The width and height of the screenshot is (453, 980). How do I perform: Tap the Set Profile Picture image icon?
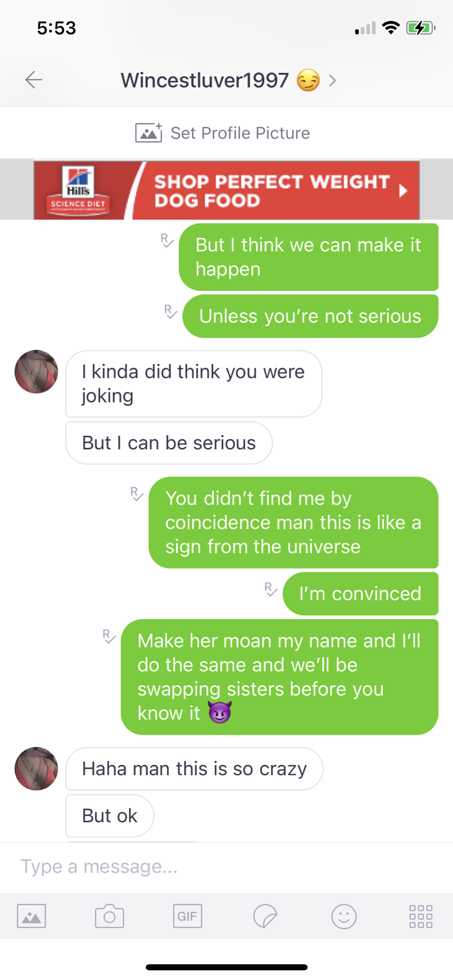pyautogui.click(x=148, y=133)
